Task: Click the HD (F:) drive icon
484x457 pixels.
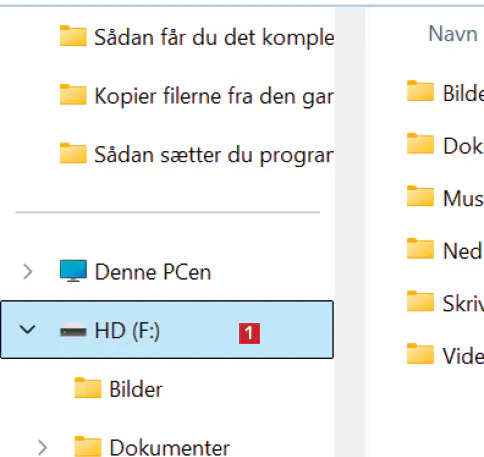Action: [73, 331]
